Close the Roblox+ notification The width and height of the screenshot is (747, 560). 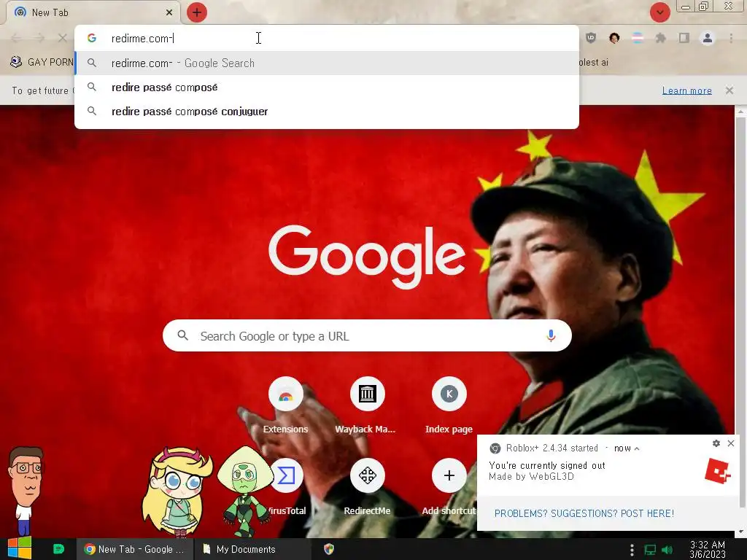tap(731, 443)
